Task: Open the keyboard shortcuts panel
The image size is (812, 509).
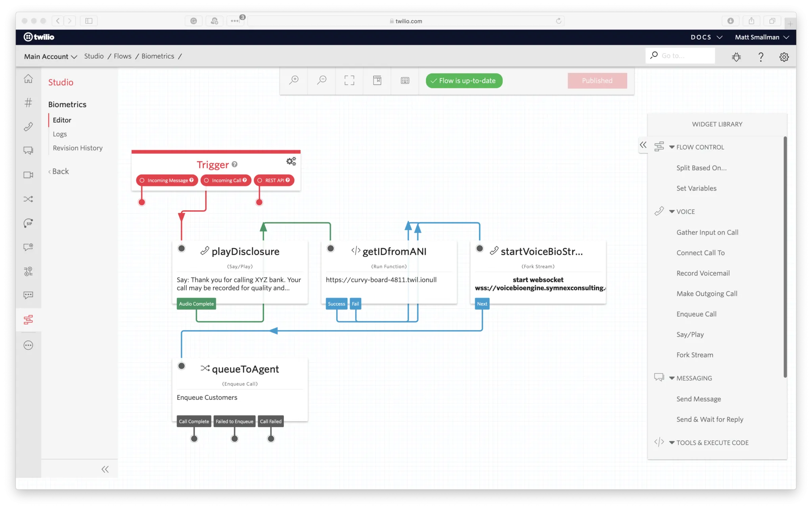Action: point(405,80)
